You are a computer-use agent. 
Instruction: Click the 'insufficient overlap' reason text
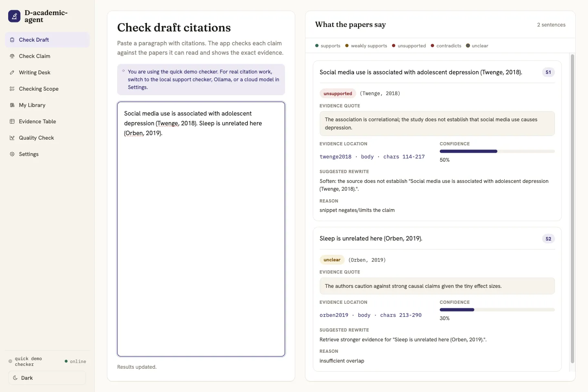tap(342, 361)
